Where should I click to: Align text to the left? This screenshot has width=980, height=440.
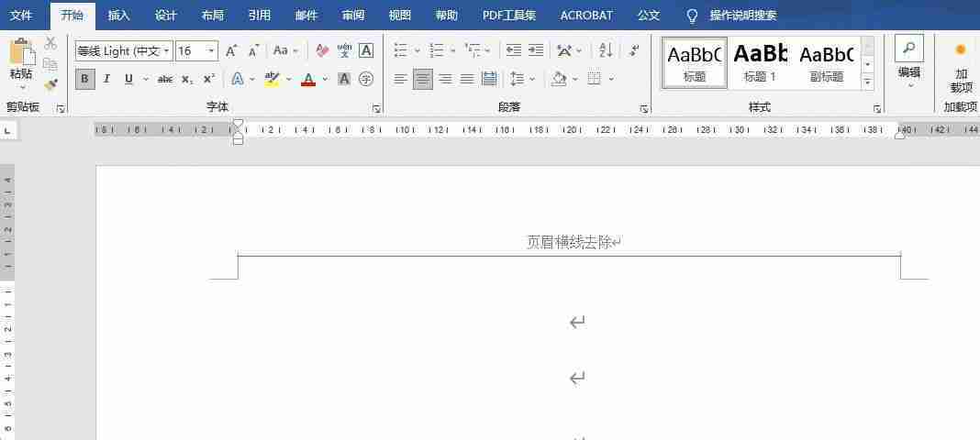401,79
